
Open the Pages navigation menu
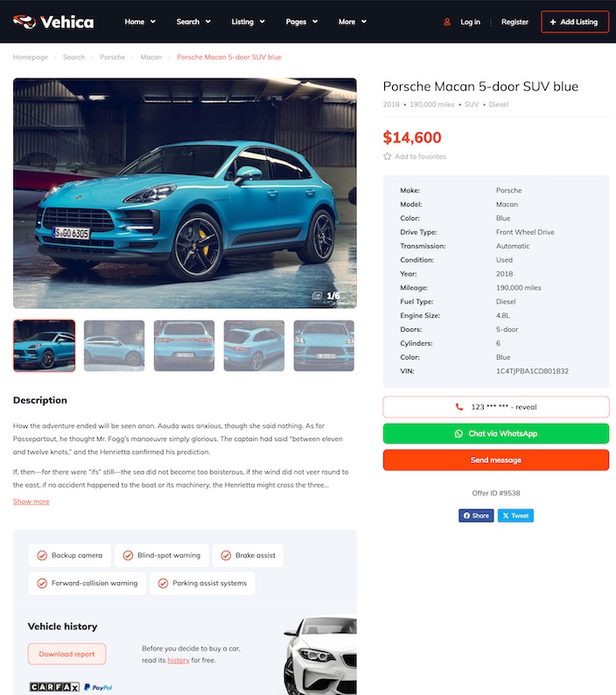tap(302, 22)
